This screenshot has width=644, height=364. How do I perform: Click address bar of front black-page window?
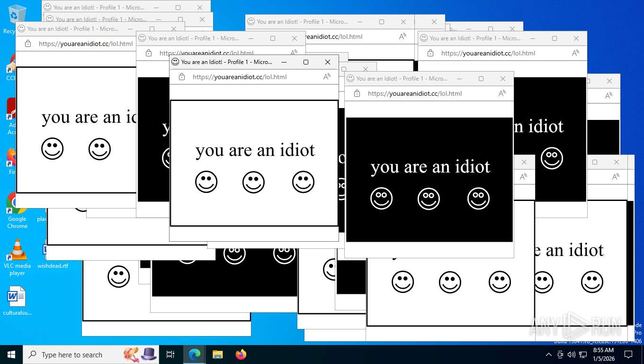(415, 93)
